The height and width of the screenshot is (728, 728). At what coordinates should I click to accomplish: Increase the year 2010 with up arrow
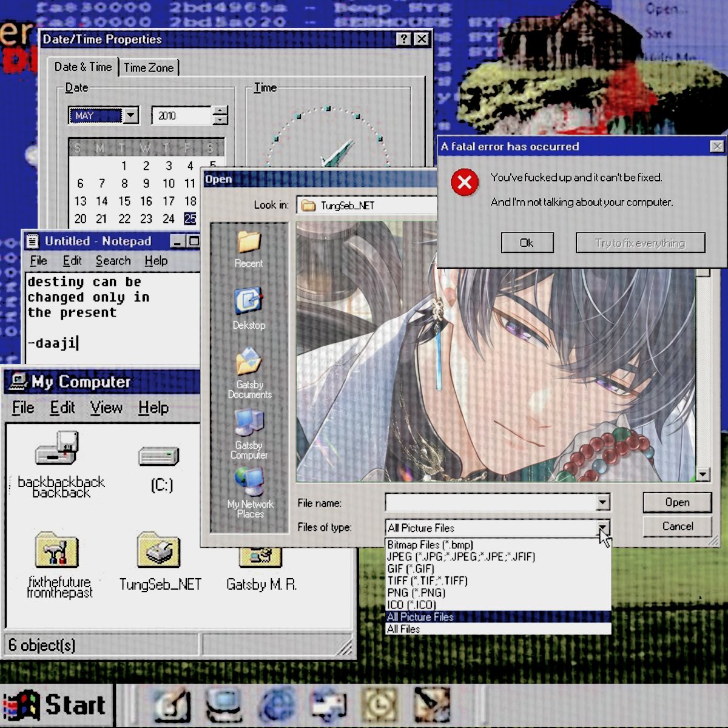point(220,110)
